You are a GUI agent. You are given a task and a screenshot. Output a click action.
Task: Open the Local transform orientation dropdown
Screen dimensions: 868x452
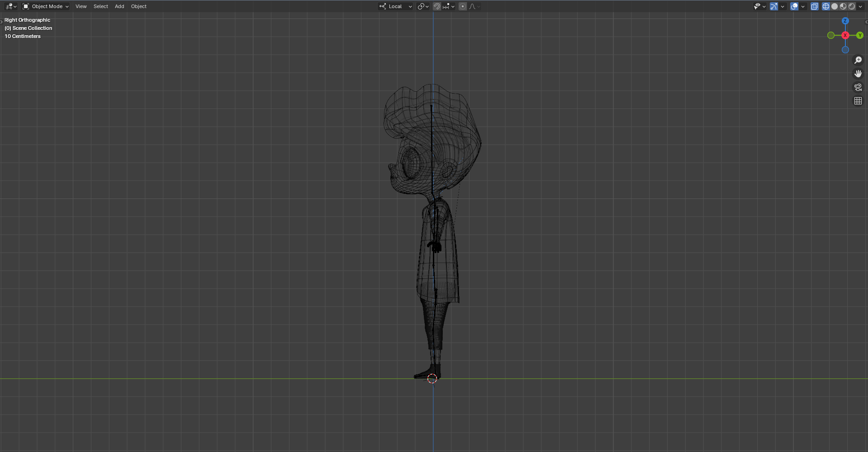(396, 6)
